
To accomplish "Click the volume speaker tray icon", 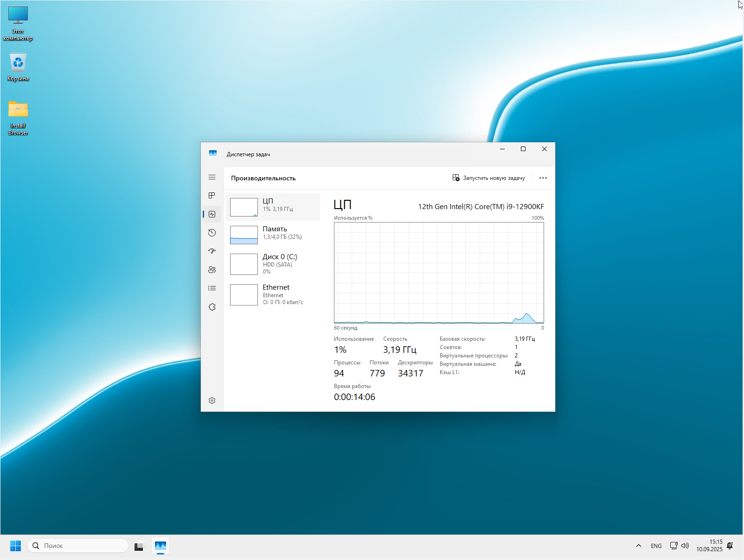I will point(685,546).
